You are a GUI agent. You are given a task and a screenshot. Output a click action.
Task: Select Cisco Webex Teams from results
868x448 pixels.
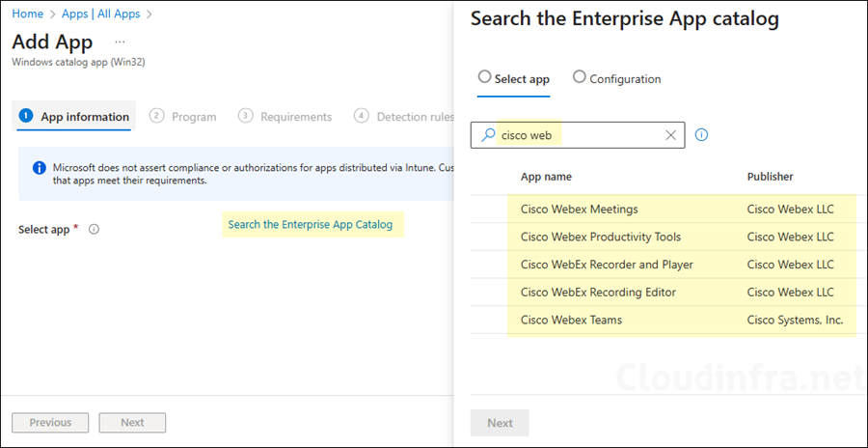tap(571, 320)
